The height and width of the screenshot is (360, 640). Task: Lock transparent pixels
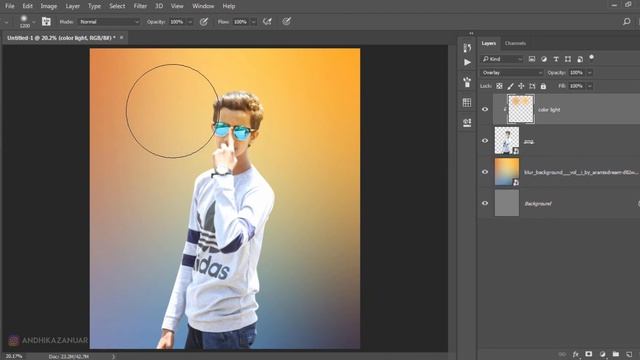(499, 86)
